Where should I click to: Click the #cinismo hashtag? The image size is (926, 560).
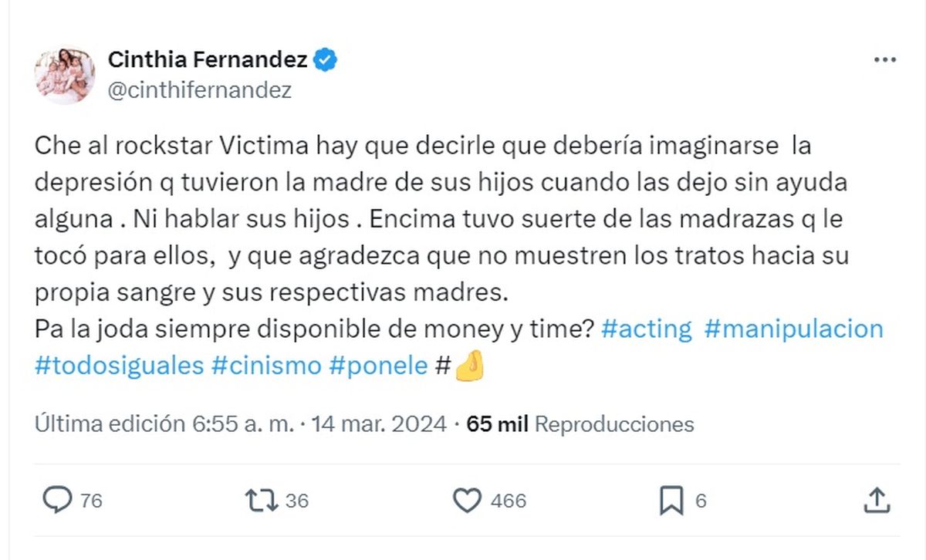click(266, 366)
